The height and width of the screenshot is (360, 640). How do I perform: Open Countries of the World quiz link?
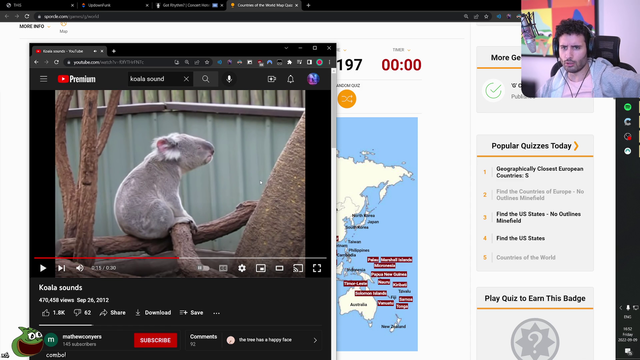coord(526,258)
